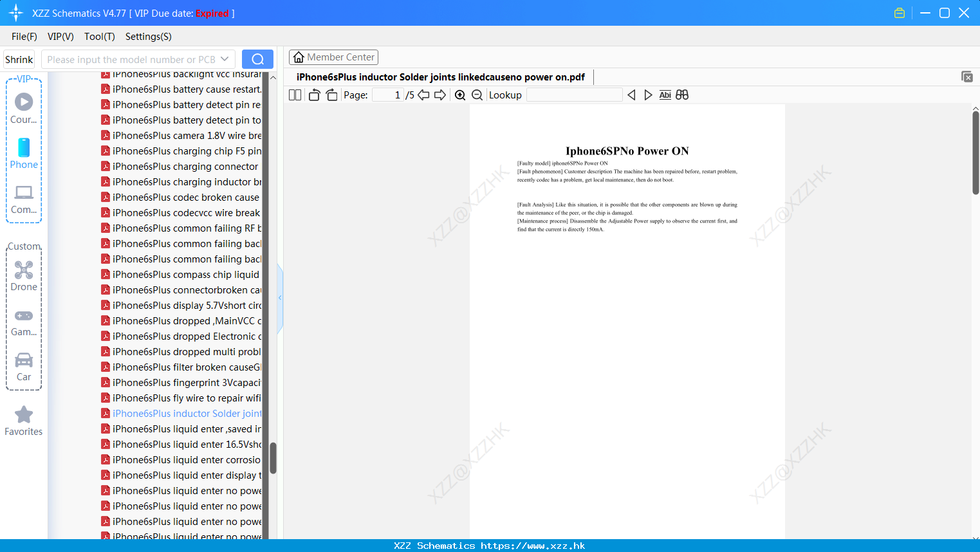Open iPhone6sPlus charging connector file
Viewport: 980px width, 552px height.
(180, 167)
